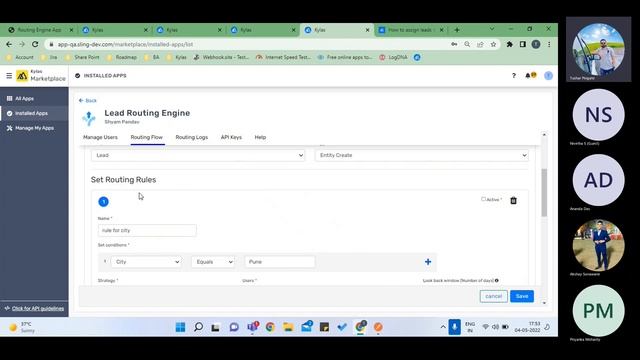Open the weather widget on the taskbar
Screen dimensions: 640x360
coord(22,327)
